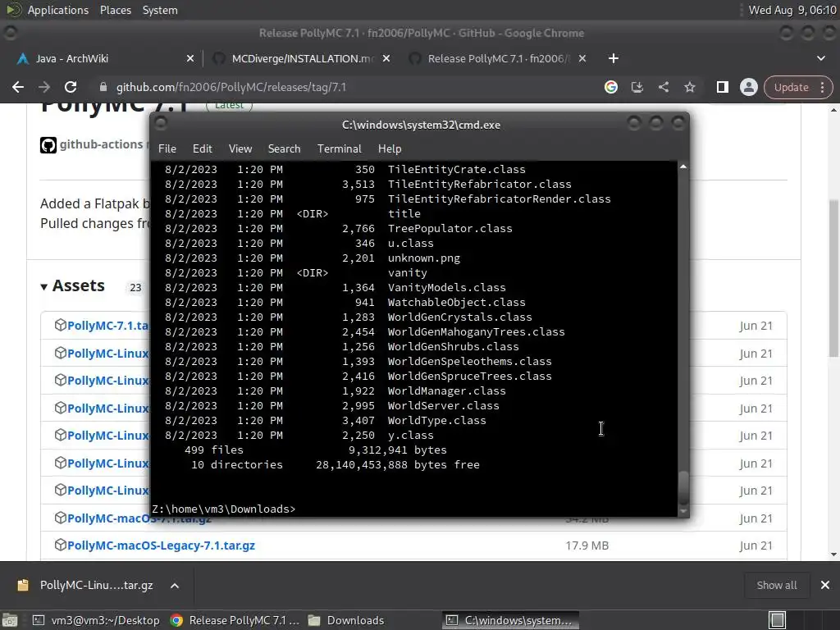The width and height of the screenshot is (840, 630).
Task: Close the Release PollyMC 7.1 tab
Action: [582, 58]
